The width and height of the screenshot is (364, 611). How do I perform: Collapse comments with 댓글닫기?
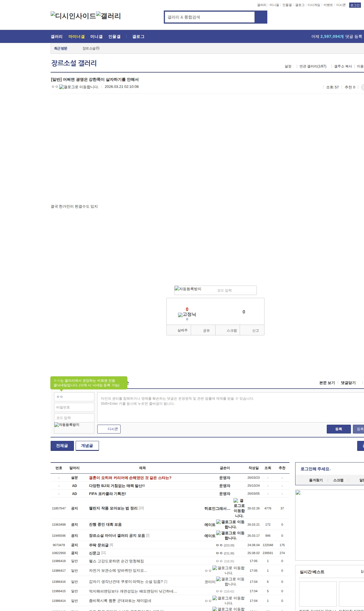tap(348, 383)
